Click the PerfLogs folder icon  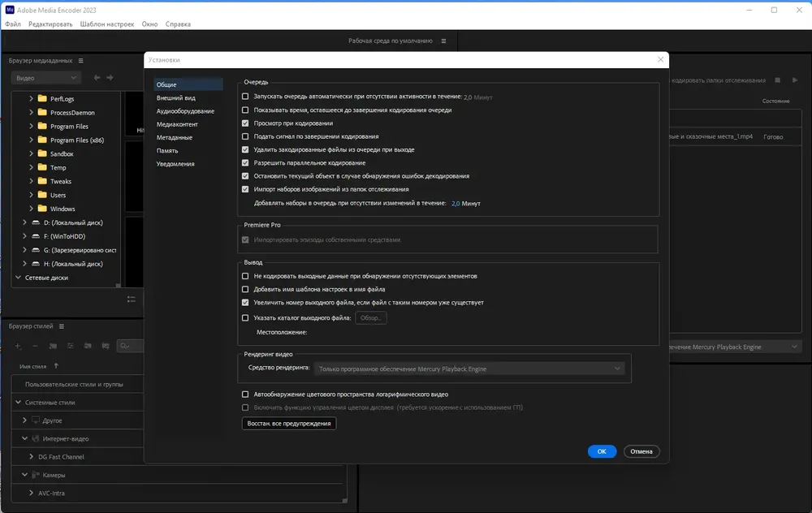42,98
